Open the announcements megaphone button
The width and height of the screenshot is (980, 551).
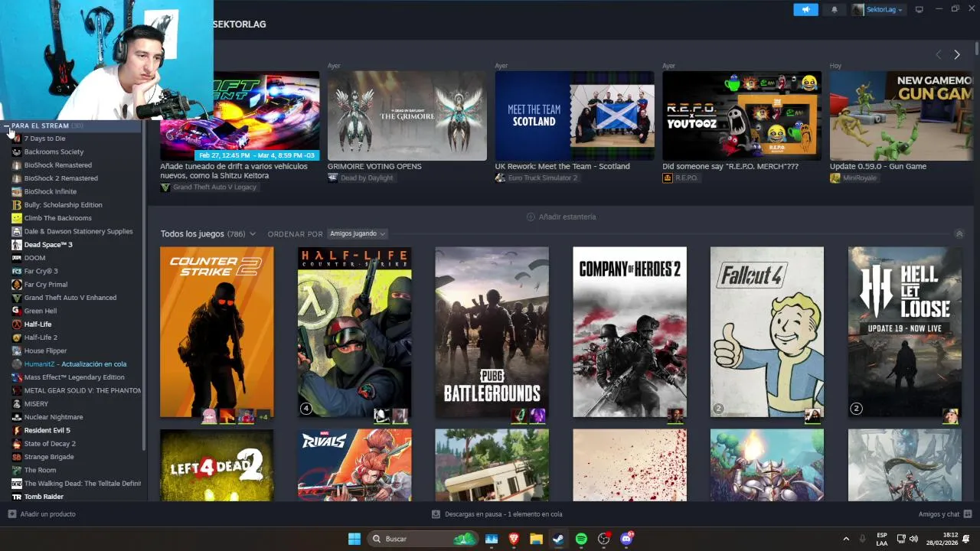(805, 9)
